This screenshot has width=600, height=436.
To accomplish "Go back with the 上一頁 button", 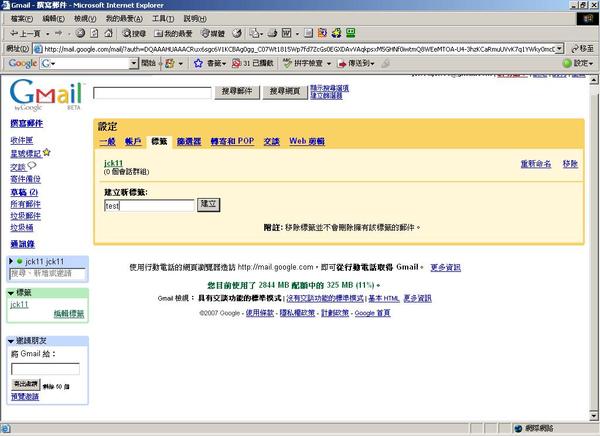I will point(25,34).
